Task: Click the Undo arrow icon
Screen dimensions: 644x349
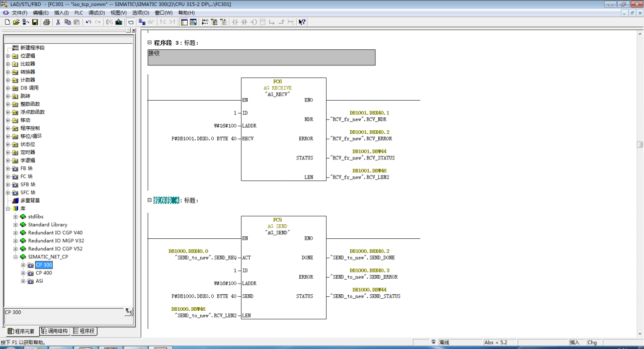Action: click(x=88, y=22)
